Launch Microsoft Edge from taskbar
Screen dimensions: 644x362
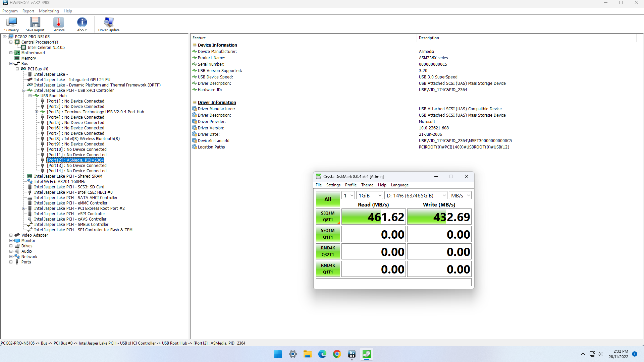[322, 354]
